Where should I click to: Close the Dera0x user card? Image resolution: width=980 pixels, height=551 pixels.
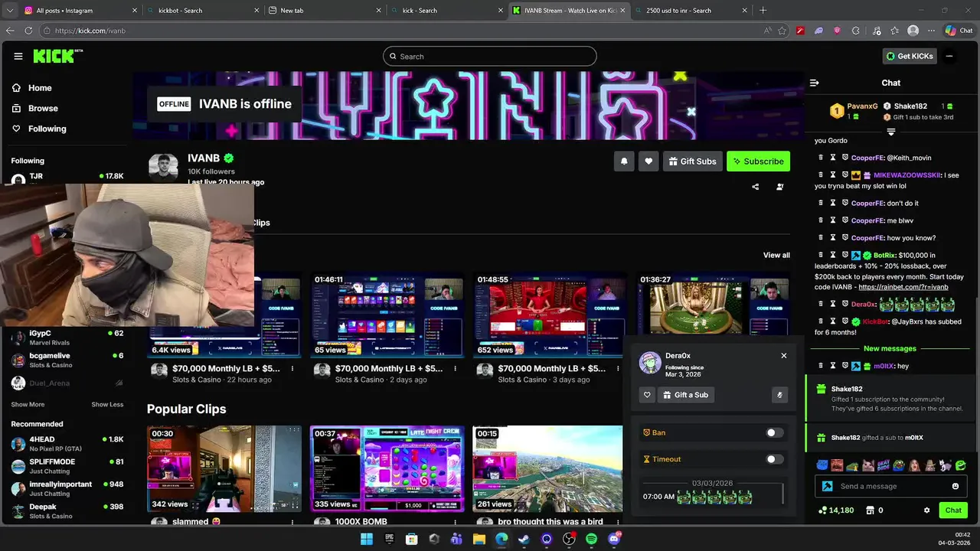[783, 356]
